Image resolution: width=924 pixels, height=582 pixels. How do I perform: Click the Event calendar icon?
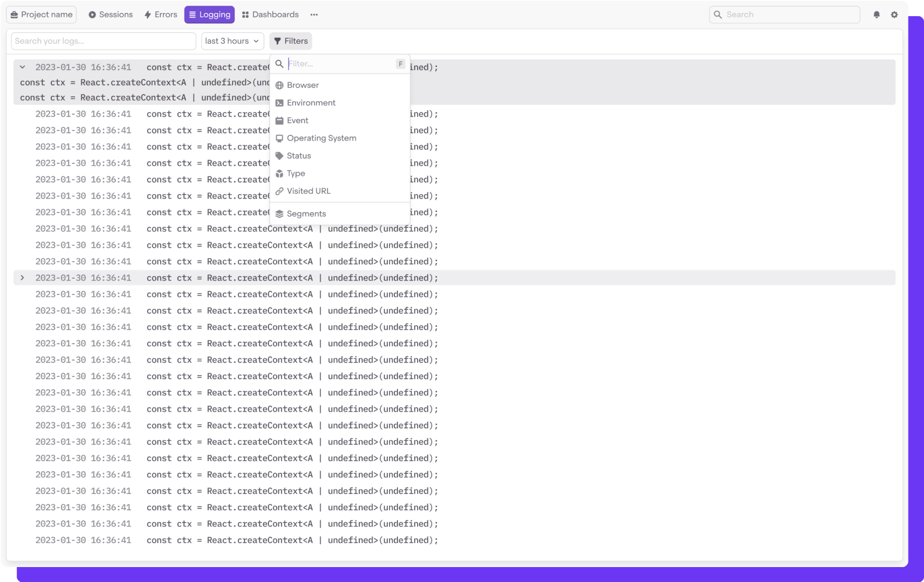[279, 120]
